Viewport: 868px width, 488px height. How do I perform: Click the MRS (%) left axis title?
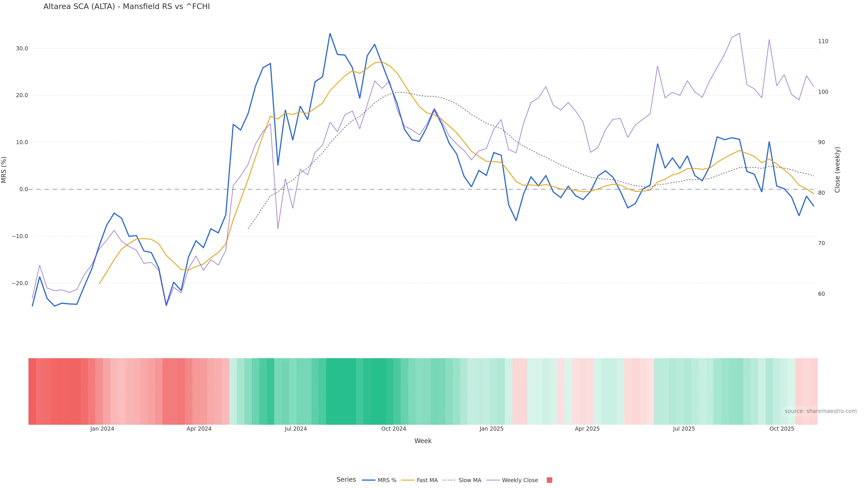4,170
